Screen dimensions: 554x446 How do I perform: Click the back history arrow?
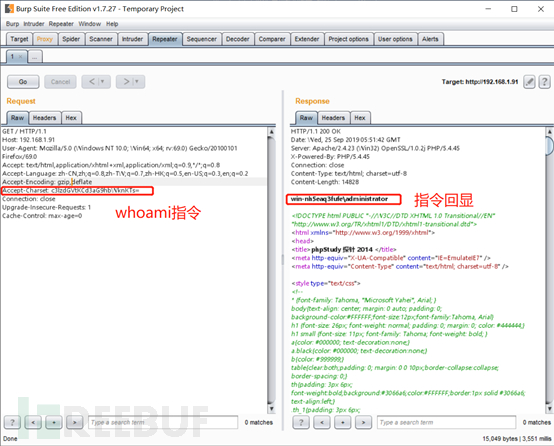pos(92,82)
